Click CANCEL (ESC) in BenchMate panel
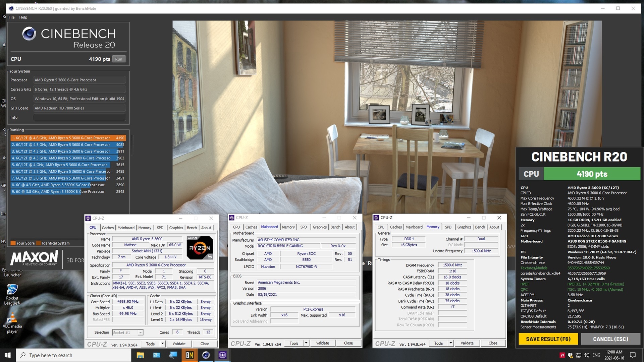 click(x=610, y=339)
